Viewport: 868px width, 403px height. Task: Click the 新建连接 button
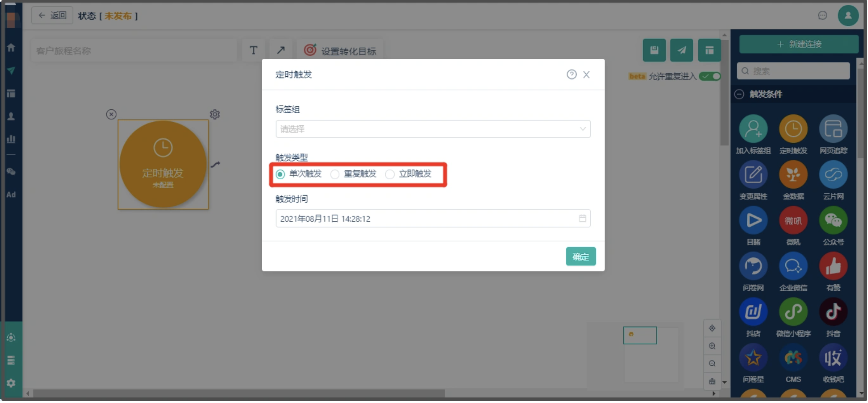click(x=800, y=44)
